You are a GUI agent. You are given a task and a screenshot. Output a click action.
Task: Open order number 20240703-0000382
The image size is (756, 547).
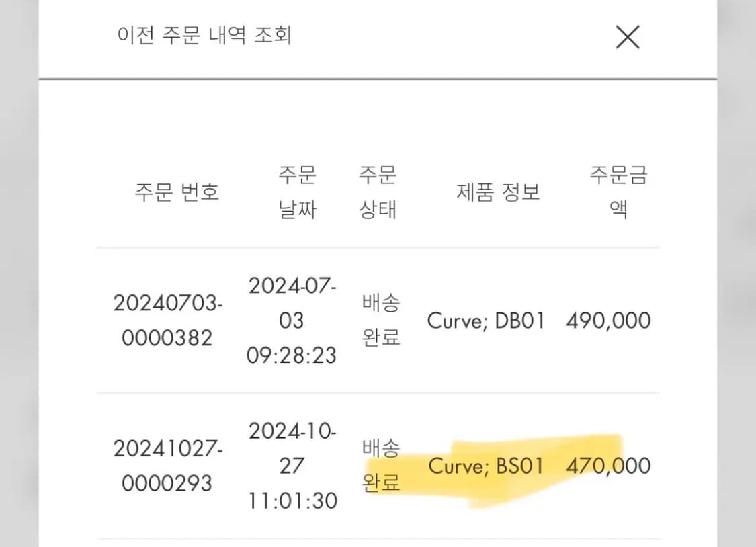(167, 320)
